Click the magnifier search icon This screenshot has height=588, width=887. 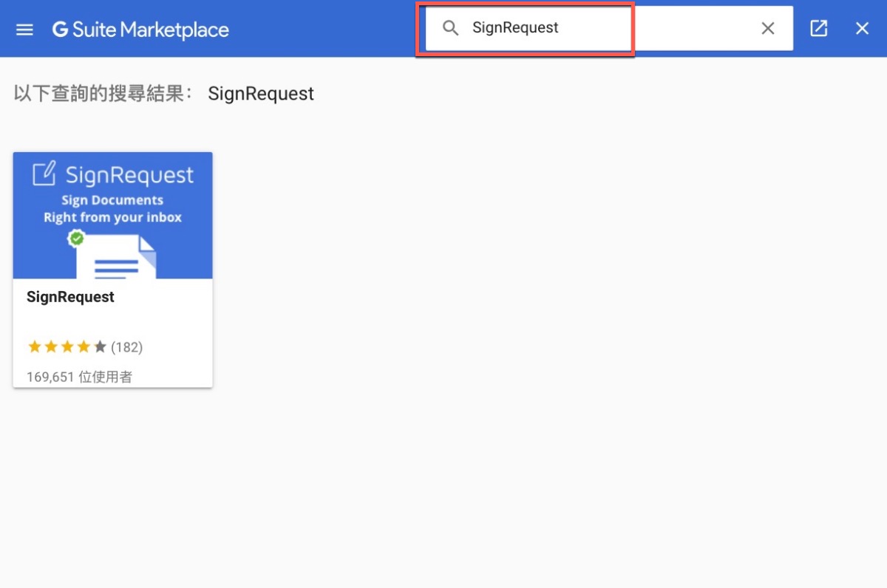click(x=450, y=28)
